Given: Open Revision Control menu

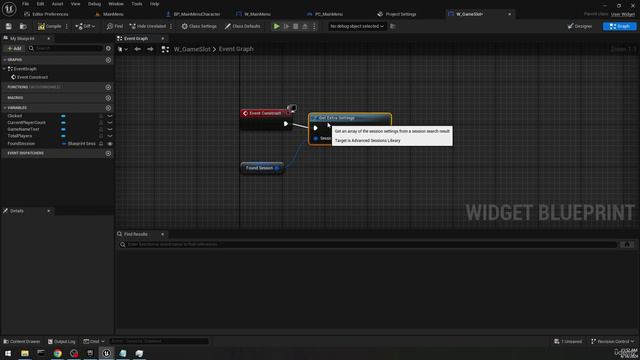Looking at the screenshot, I should (612, 341).
